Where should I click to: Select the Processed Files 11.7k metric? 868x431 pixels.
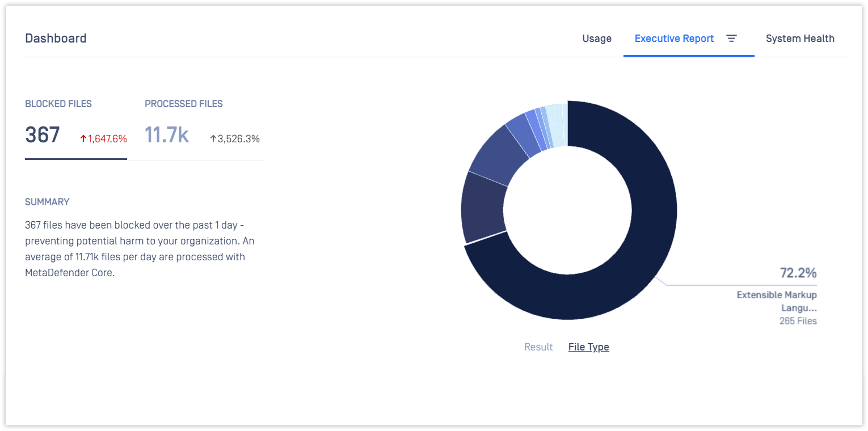tap(167, 135)
